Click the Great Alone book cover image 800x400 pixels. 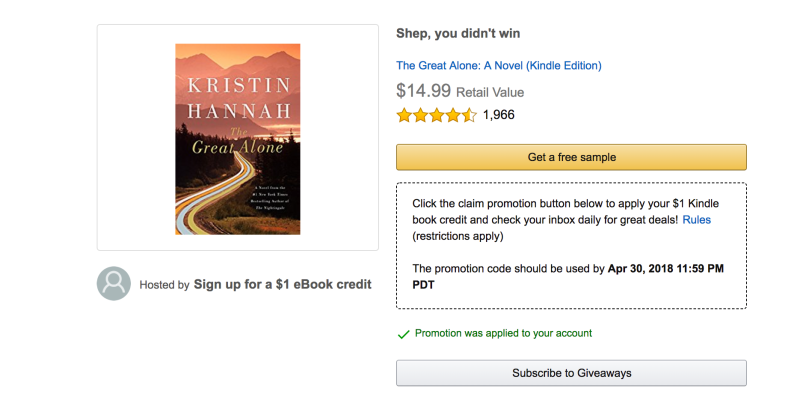coord(237,138)
